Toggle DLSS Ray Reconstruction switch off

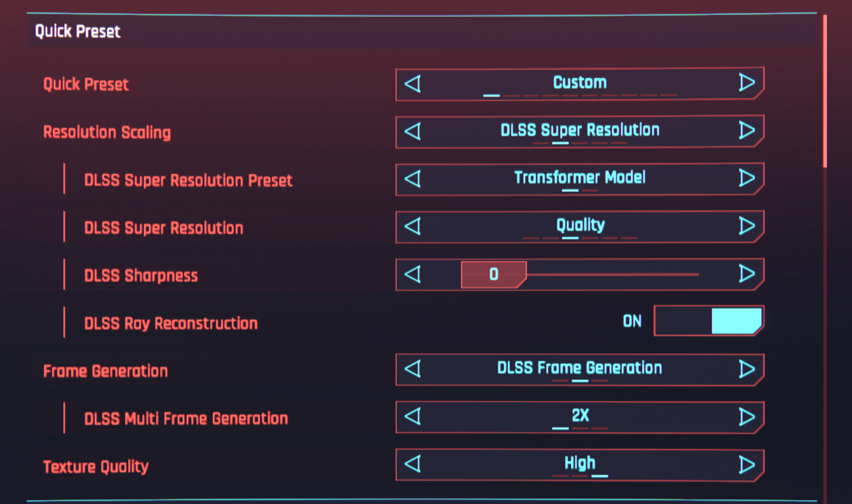[708, 321]
